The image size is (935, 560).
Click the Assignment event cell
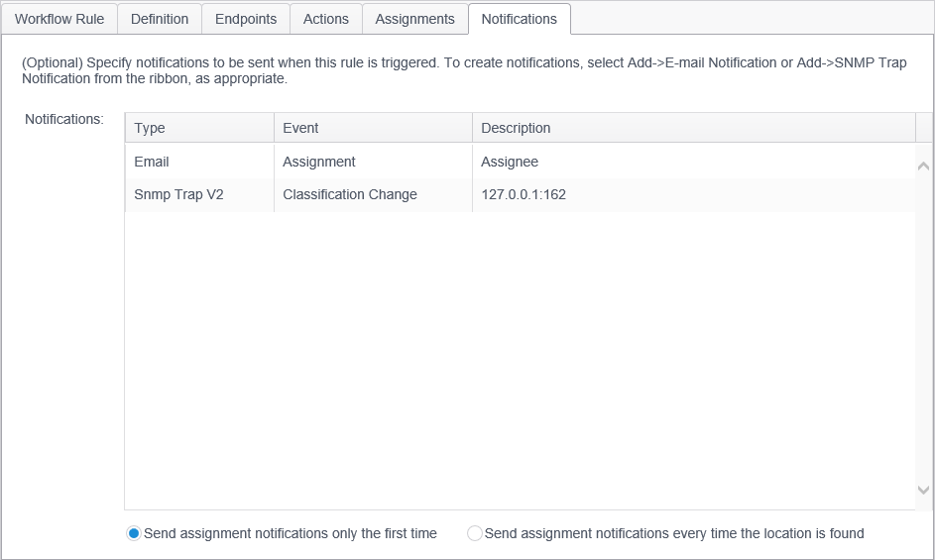[x=319, y=162]
